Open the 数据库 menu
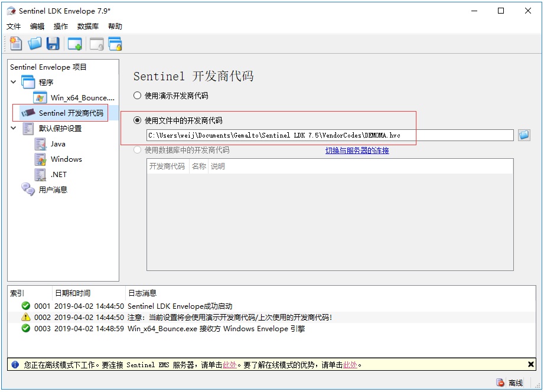 point(88,27)
